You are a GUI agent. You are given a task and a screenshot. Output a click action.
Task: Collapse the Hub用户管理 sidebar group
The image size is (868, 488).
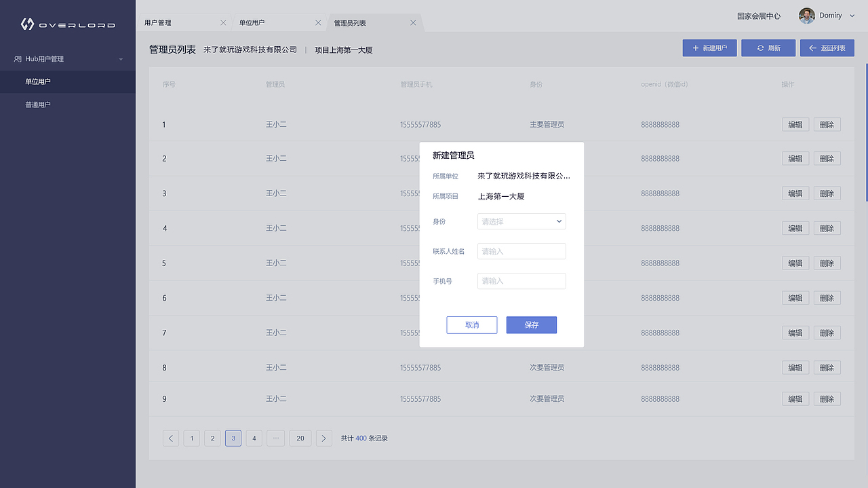[122, 58]
